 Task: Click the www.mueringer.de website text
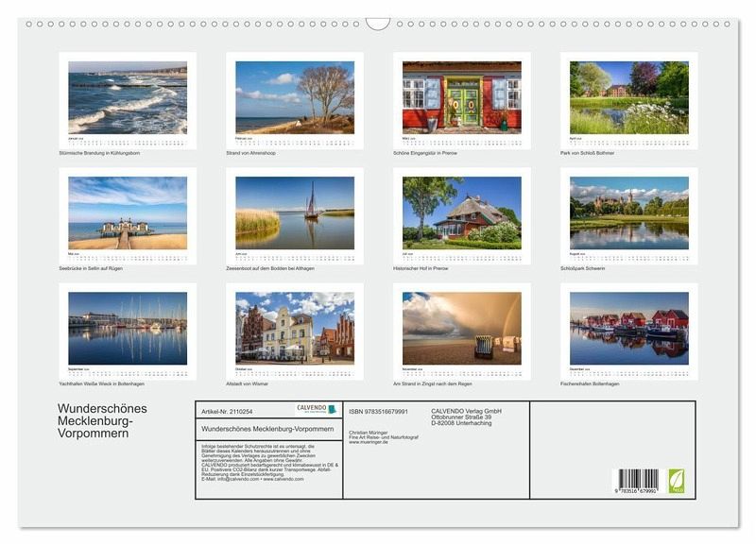pyautogui.click(x=368, y=442)
